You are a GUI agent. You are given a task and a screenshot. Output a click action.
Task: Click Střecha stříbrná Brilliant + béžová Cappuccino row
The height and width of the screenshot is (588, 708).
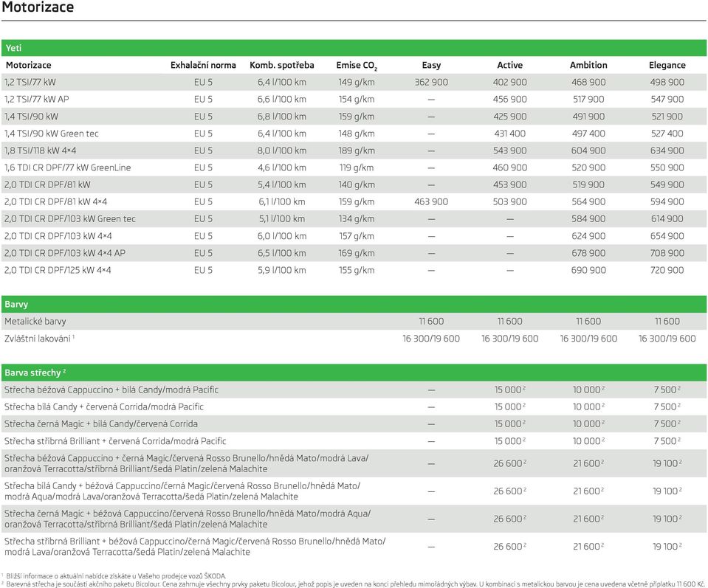pos(354,547)
